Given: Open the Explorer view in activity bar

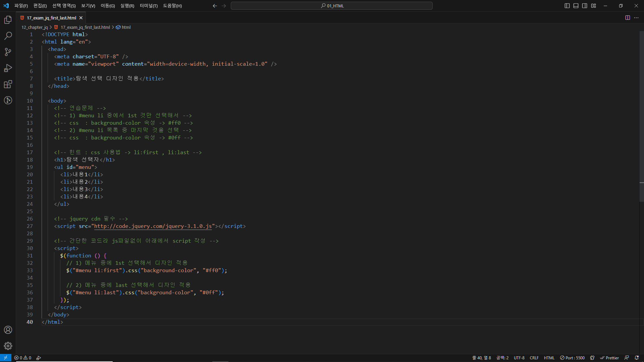Looking at the screenshot, I should (x=8, y=20).
